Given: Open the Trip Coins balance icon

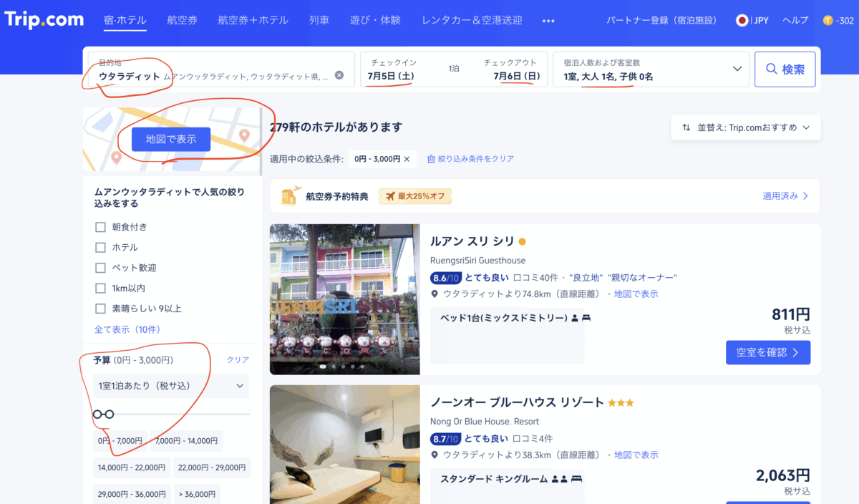Looking at the screenshot, I should point(828,21).
